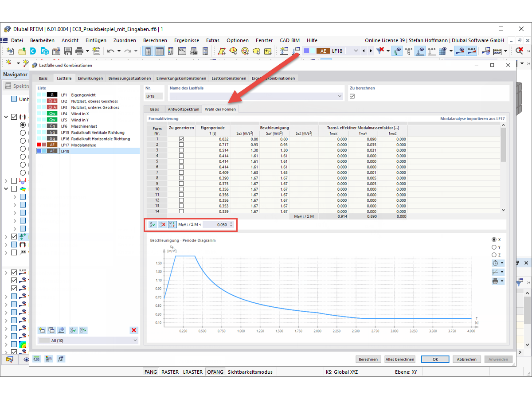The width and height of the screenshot is (532, 399).
Task: Copy a load case using copy icon
Action: point(51,330)
